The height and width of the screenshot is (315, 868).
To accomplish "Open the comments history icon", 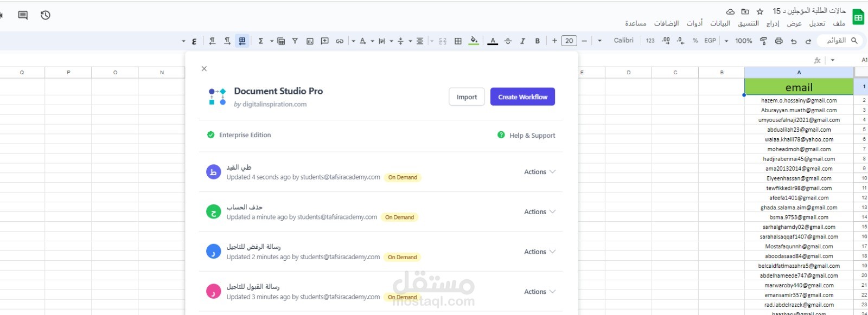I will [23, 15].
